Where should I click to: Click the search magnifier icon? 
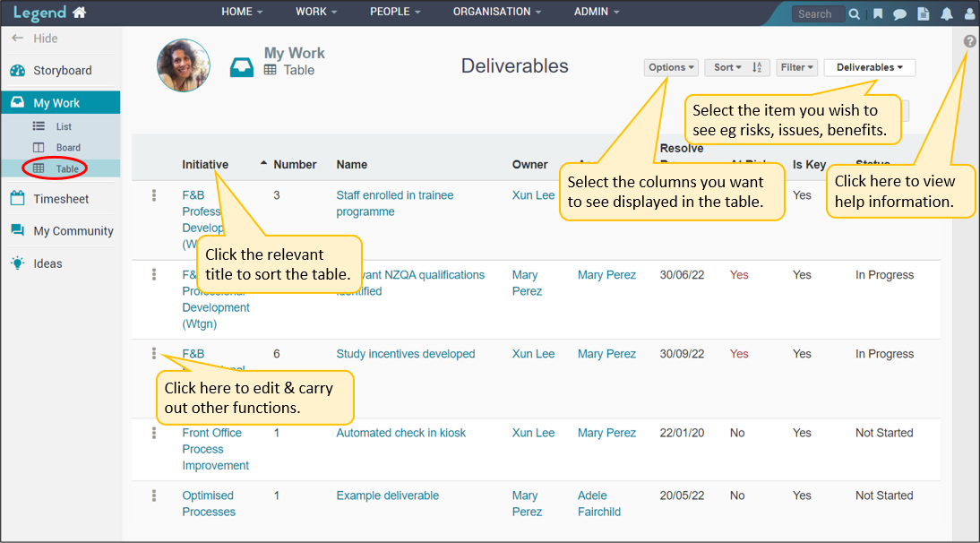coord(855,13)
